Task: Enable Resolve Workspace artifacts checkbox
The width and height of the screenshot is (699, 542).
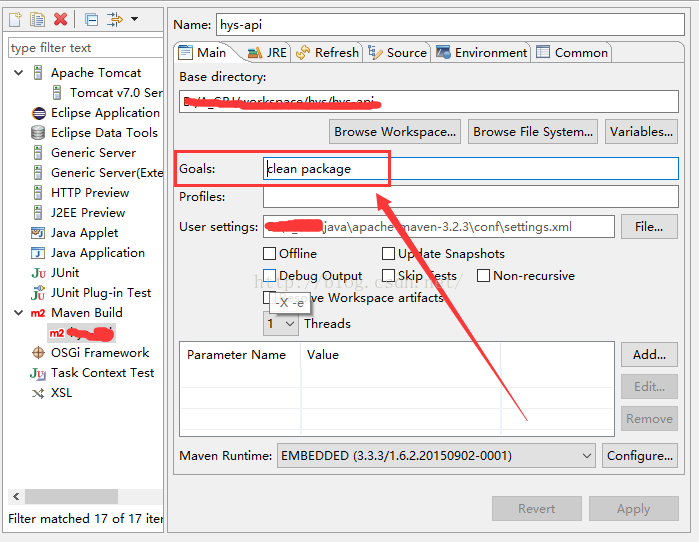Action: pyautogui.click(x=267, y=297)
